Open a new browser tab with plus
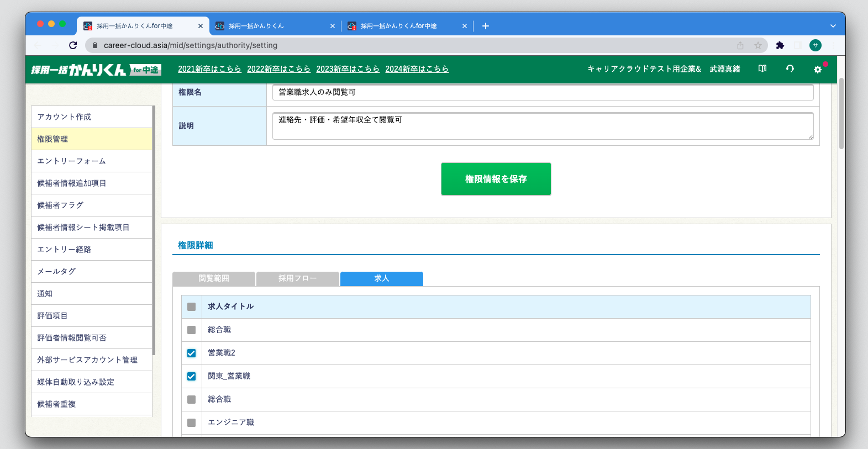Image resolution: width=868 pixels, height=449 pixels. pyautogui.click(x=486, y=26)
